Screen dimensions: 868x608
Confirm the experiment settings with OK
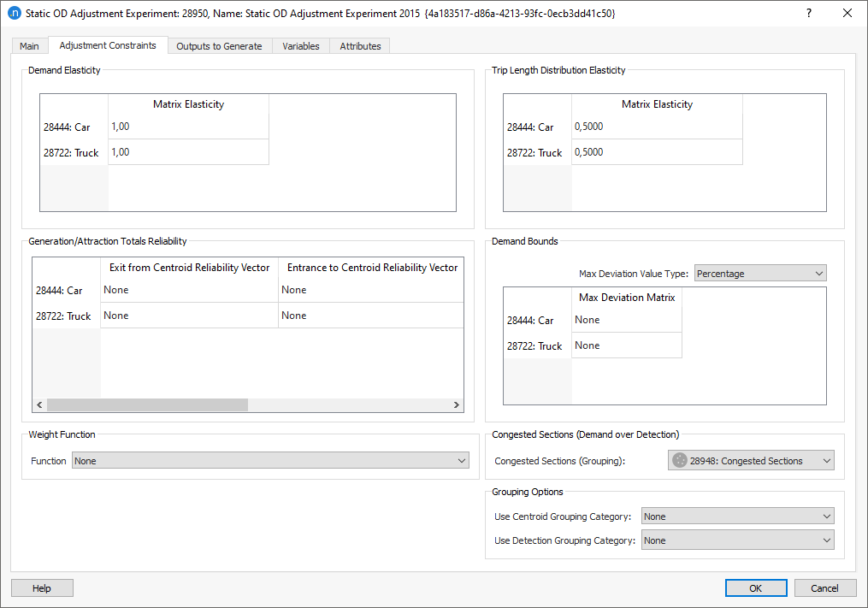[x=756, y=587]
